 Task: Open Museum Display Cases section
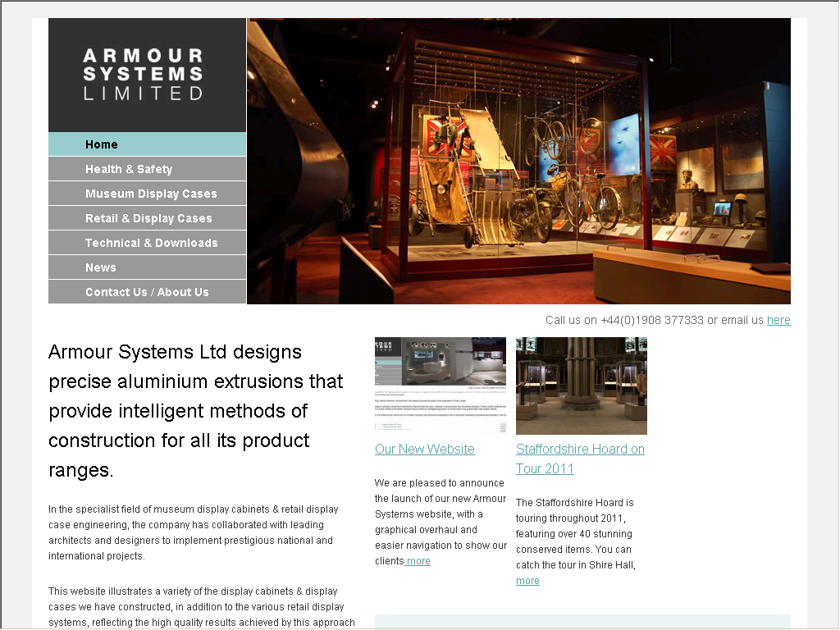[148, 194]
